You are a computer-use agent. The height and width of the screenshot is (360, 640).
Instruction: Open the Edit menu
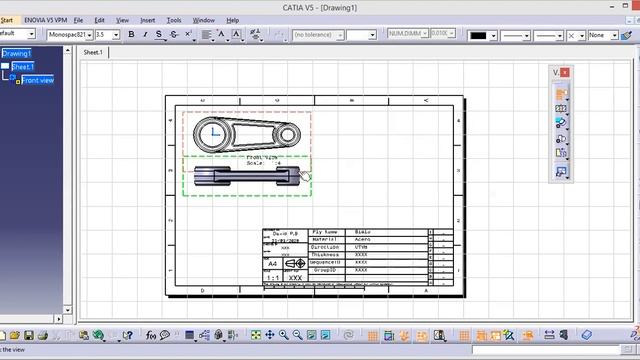pos(100,20)
